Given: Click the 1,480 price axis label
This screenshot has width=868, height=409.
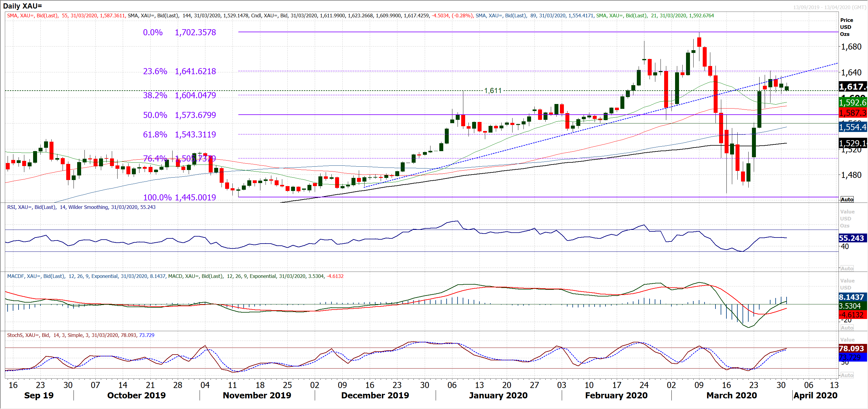Looking at the screenshot, I should pos(851,175).
